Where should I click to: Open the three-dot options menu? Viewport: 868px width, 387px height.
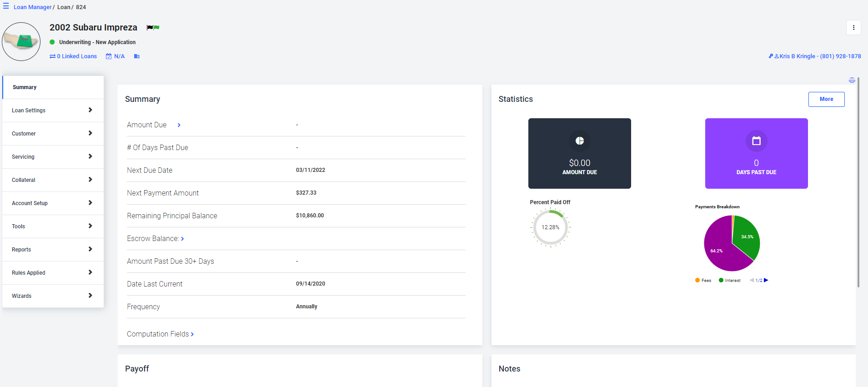[x=853, y=28]
